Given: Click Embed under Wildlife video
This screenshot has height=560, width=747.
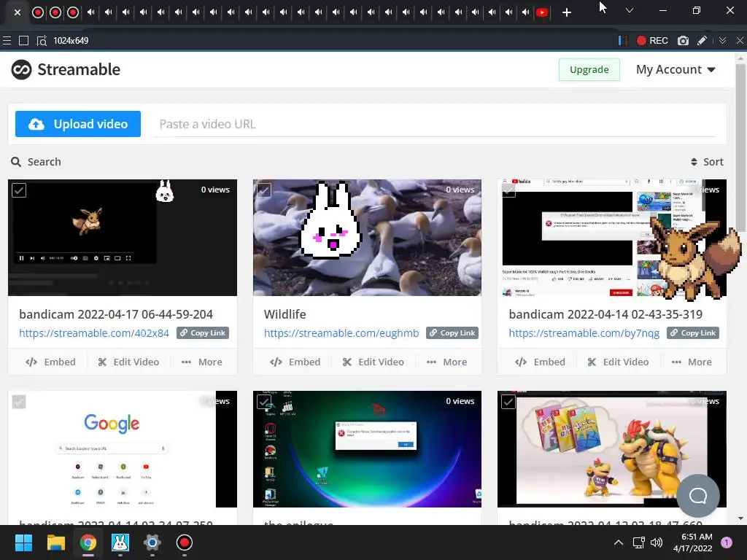Looking at the screenshot, I should tap(295, 362).
